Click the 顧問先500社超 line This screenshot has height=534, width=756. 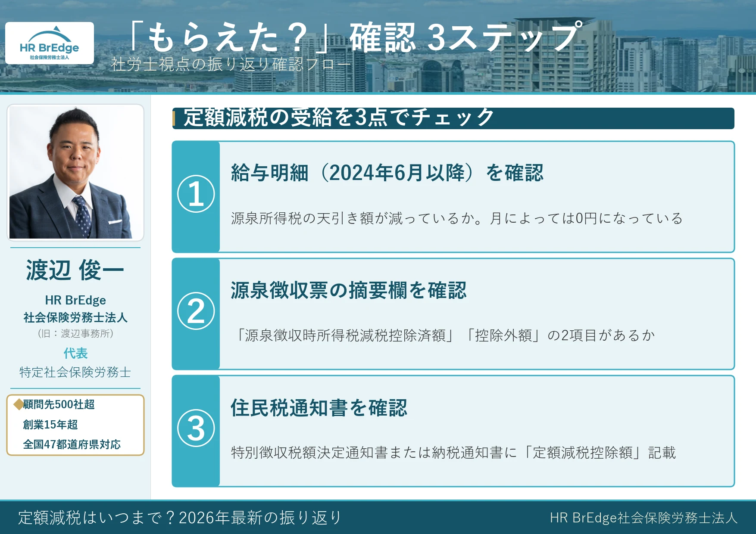(59, 404)
